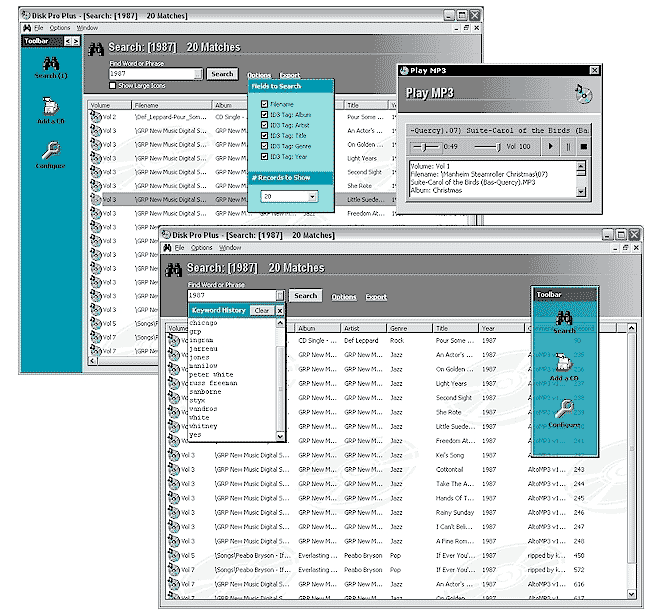Viewport: 648px width, 611px height.
Task: Enable the Show Large Icons checkbox
Action: click(x=113, y=86)
